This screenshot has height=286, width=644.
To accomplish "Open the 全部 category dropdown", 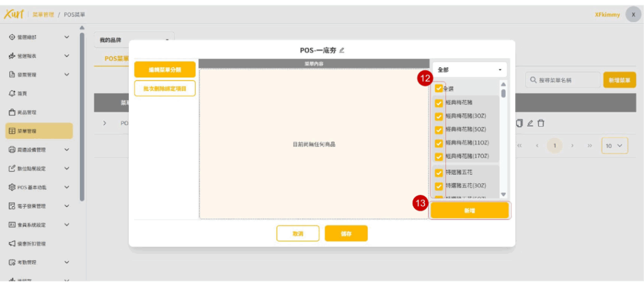I will point(469,70).
